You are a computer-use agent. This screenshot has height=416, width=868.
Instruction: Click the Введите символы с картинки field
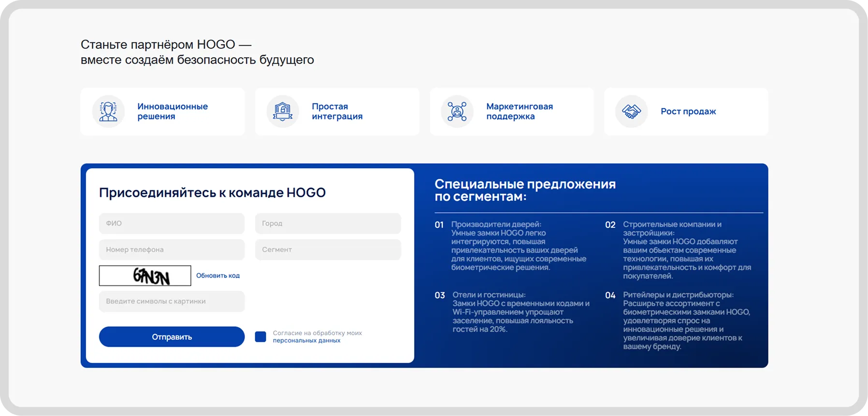(172, 301)
